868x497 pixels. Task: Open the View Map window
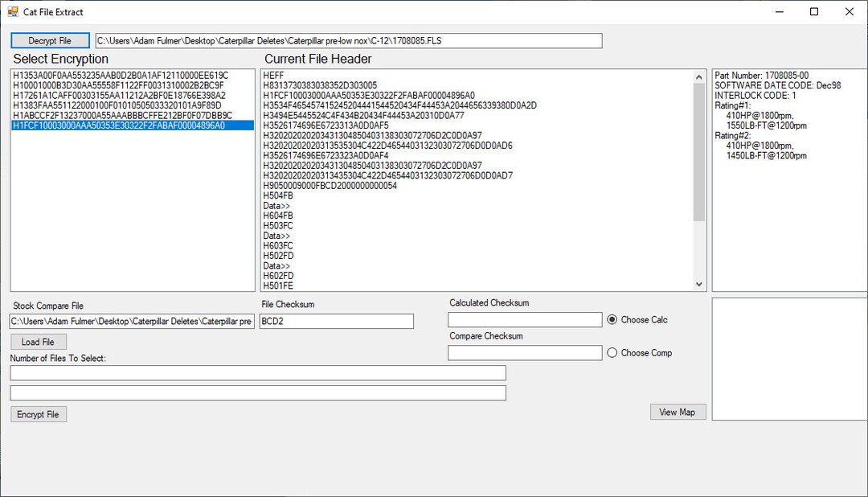678,411
